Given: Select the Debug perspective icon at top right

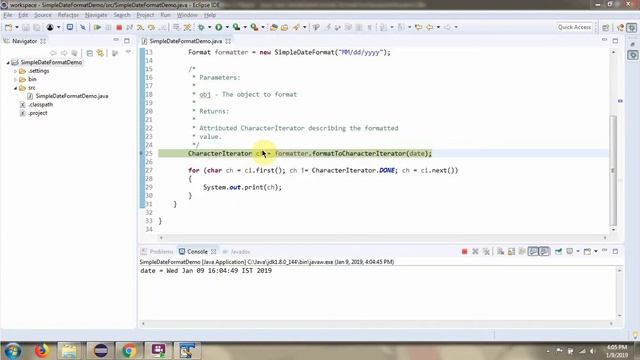Looking at the screenshot, I should coord(632,27).
